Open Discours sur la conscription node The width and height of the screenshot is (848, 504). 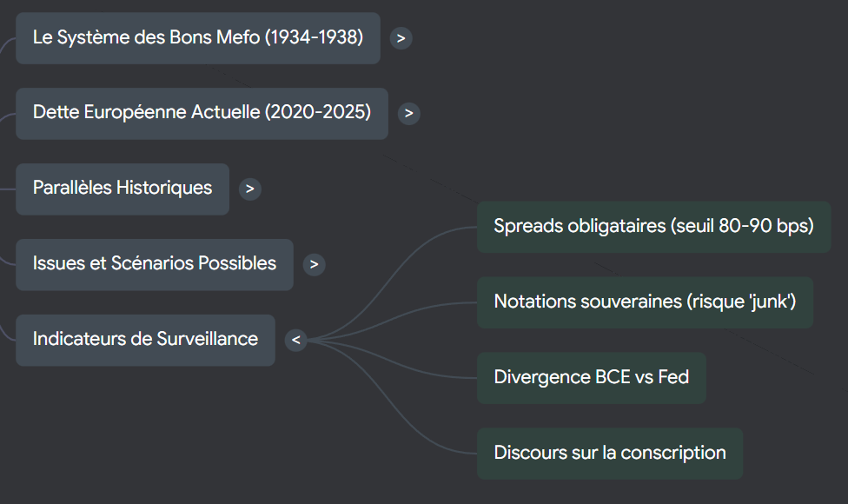tap(609, 453)
